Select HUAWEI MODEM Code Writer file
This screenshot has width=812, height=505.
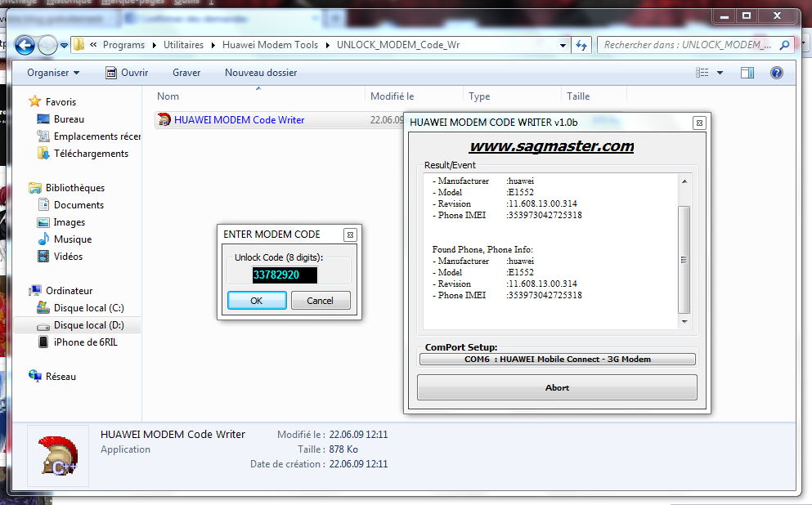[x=240, y=119]
